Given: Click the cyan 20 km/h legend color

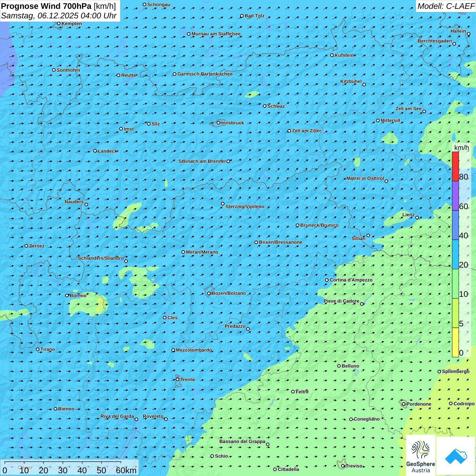Looking at the screenshot, I should (455, 255).
